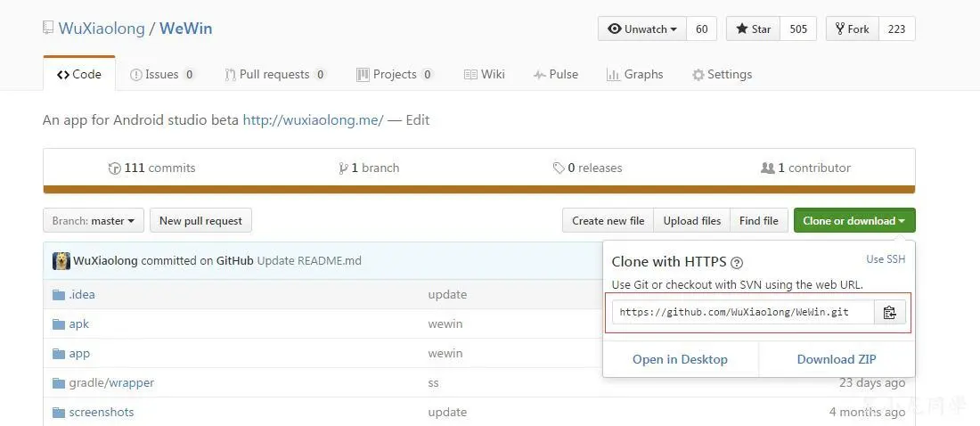Image resolution: width=980 pixels, height=426 pixels.
Task: Click the WuXiaolong avatar in the commit row
Action: 61,261
